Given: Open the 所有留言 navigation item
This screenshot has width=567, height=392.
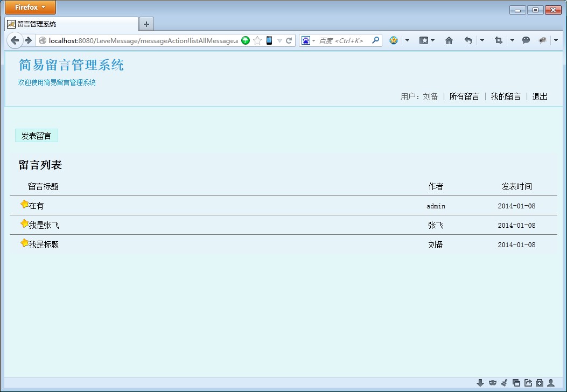Looking at the screenshot, I should 464,96.
